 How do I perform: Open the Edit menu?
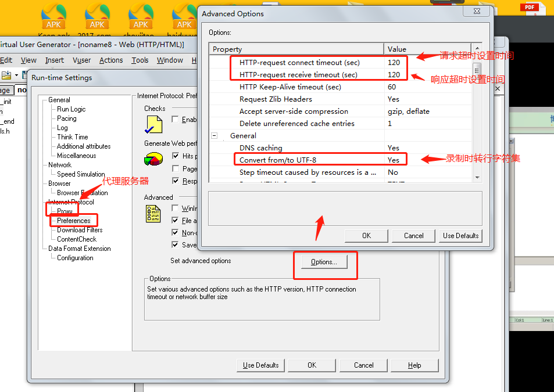click(x=6, y=60)
